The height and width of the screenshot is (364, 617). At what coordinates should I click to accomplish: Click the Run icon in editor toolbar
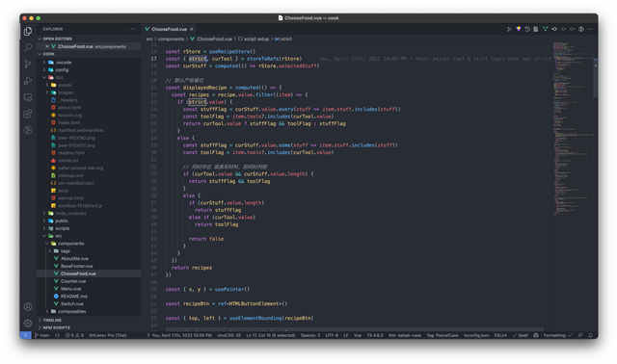pos(509,29)
